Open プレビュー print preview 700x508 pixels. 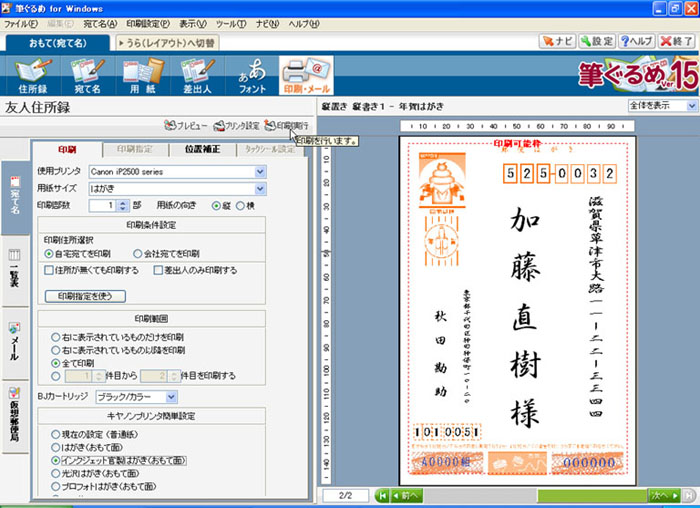186,126
